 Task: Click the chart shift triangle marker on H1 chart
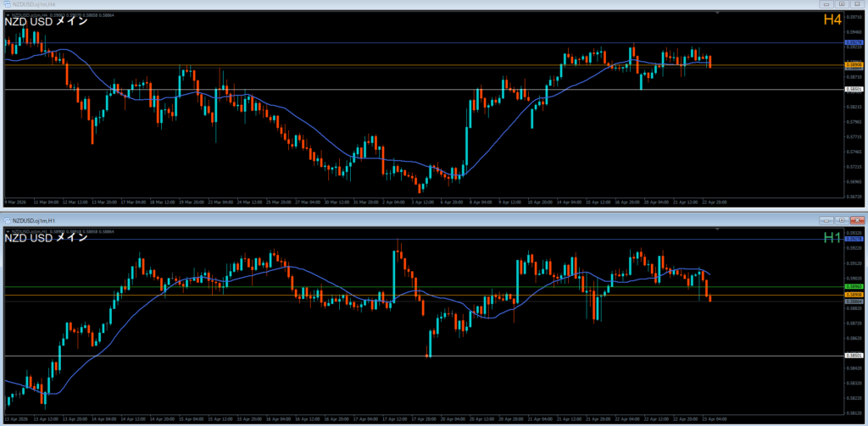coord(718,230)
